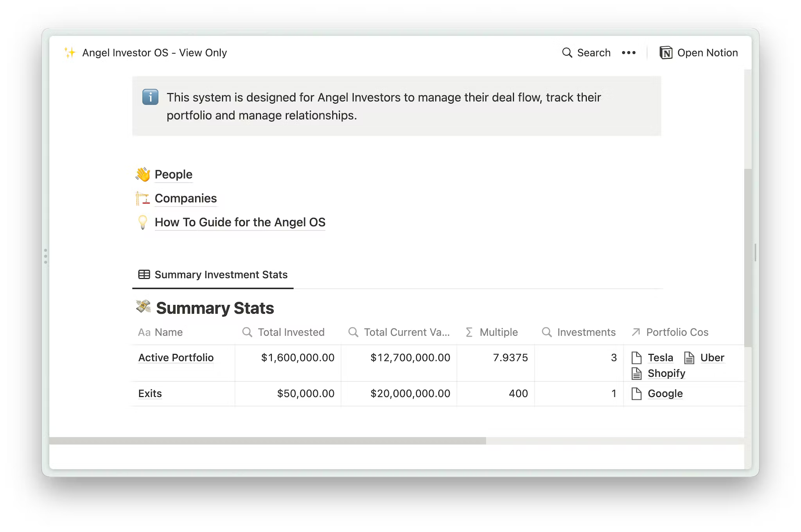This screenshot has height=532, width=801.
Task: Open How To Guide for the Angel OS
Action: (x=240, y=222)
